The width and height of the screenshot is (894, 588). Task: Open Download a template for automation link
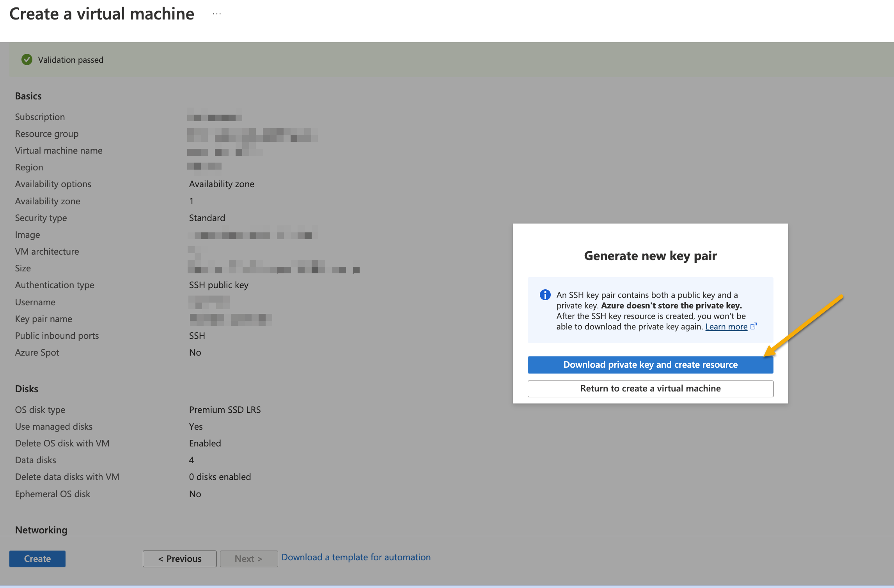(356, 557)
